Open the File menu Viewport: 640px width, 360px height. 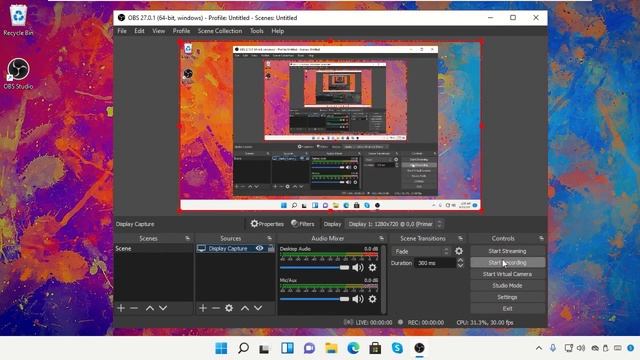[x=122, y=31]
